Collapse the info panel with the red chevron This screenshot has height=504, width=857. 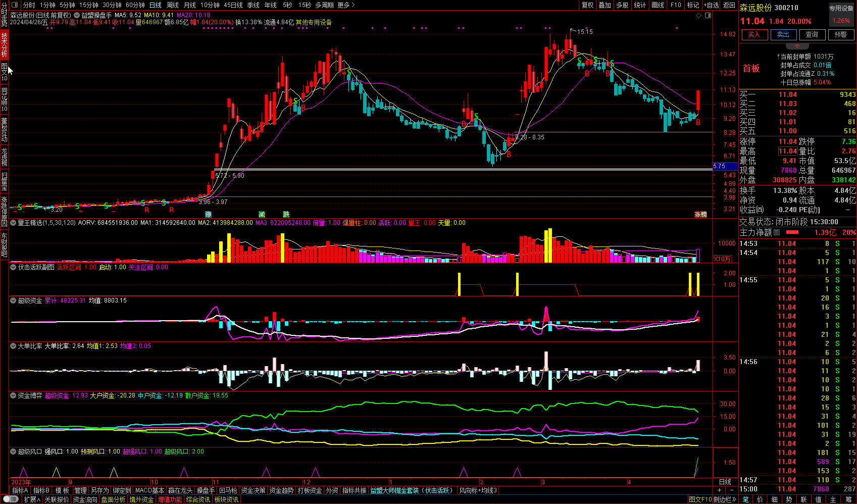point(797,46)
